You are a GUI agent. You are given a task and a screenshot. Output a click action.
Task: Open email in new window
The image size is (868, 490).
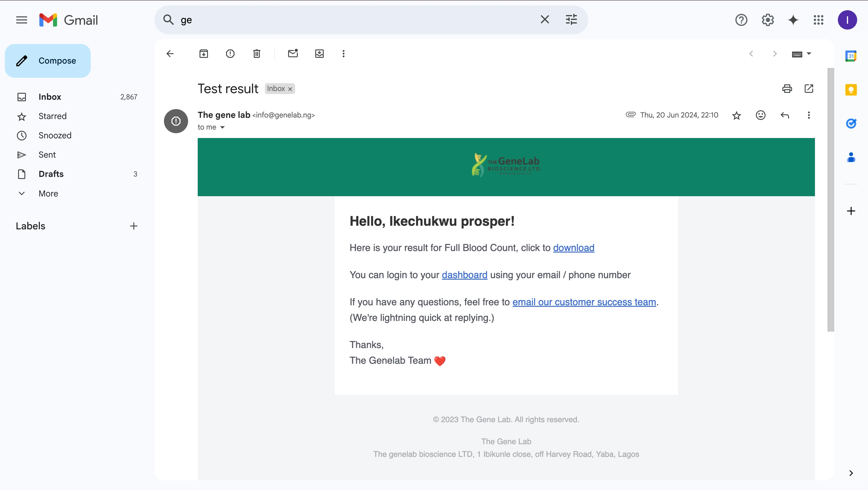click(x=809, y=89)
